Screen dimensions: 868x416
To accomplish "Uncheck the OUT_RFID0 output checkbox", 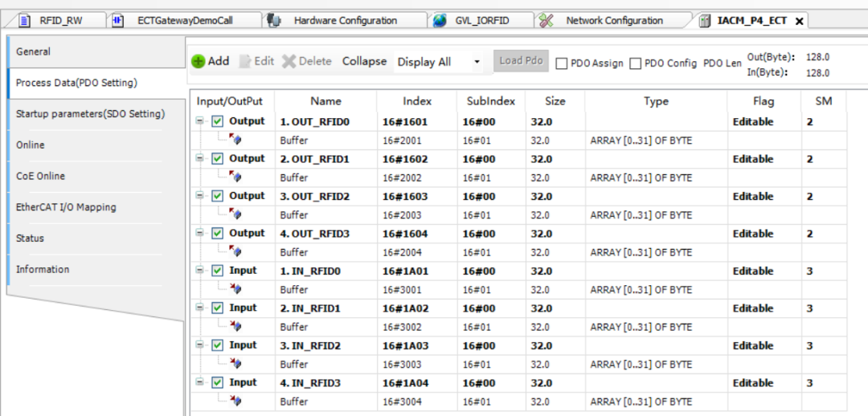I will pyautogui.click(x=218, y=122).
